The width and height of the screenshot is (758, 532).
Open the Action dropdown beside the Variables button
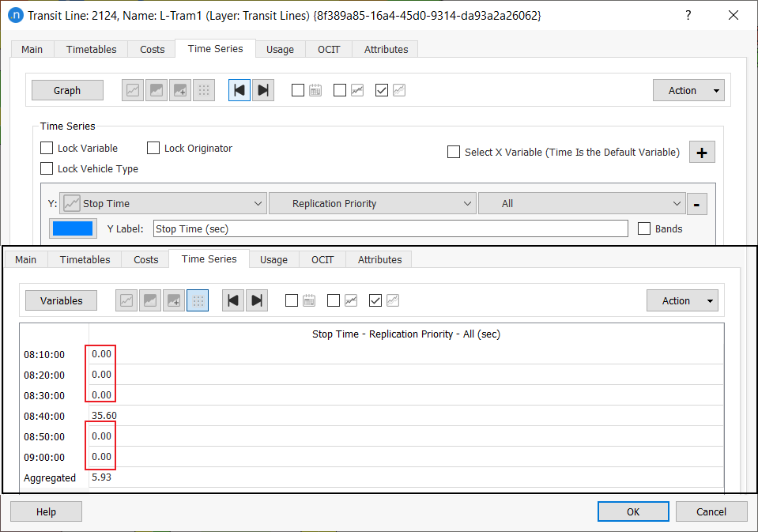click(682, 300)
